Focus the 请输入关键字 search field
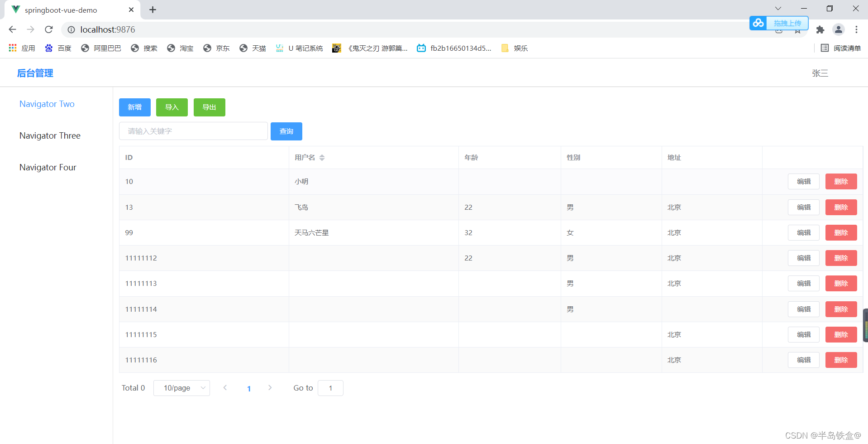This screenshot has width=868, height=444. pyautogui.click(x=193, y=131)
